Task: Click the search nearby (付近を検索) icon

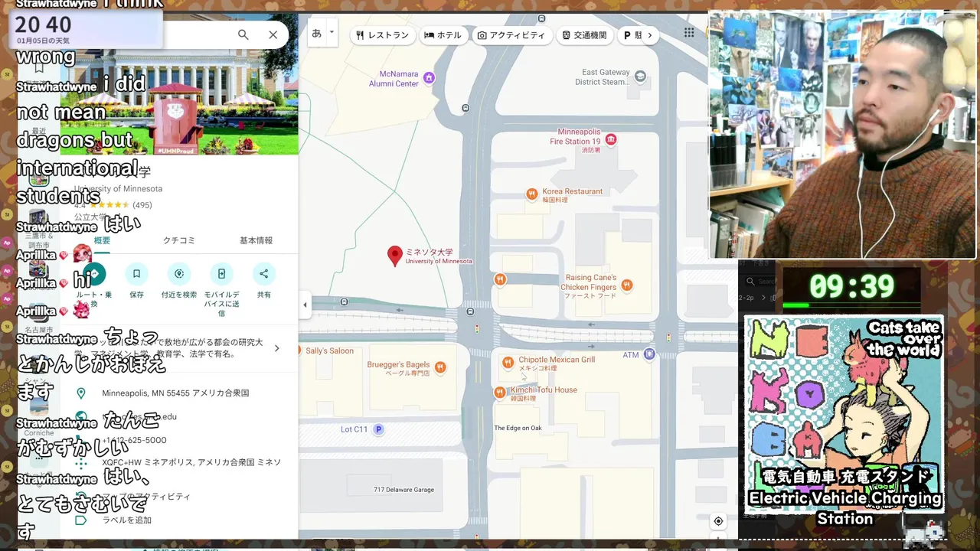Action: pos(179,273)
